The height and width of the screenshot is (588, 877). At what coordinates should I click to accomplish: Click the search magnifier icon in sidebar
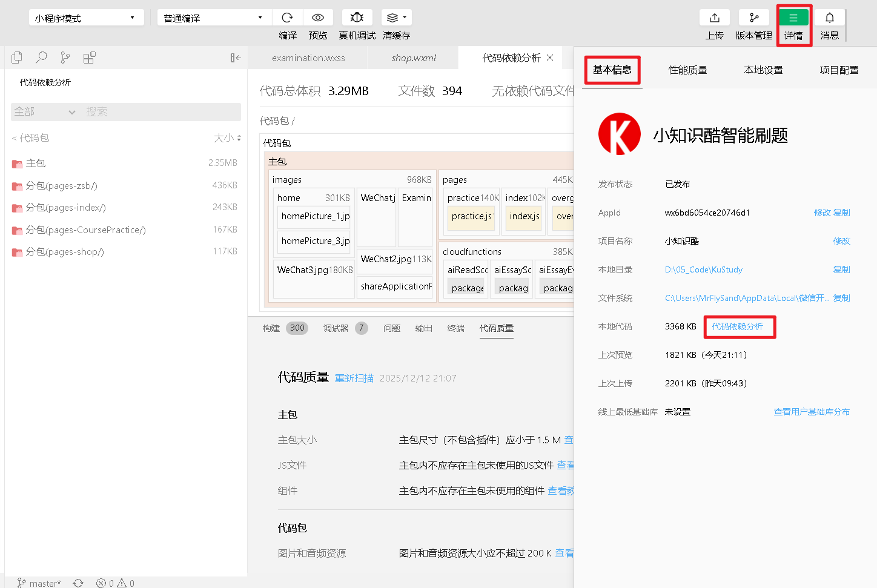tap(41, 58)
